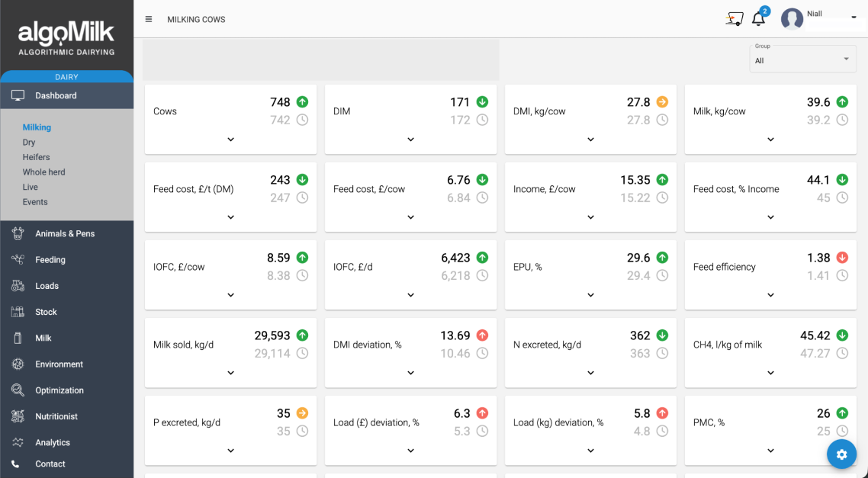The height and width of the screenshot is (478, 868).
Task: Open the Group dropdown selector
Action: tap(802, 59)
